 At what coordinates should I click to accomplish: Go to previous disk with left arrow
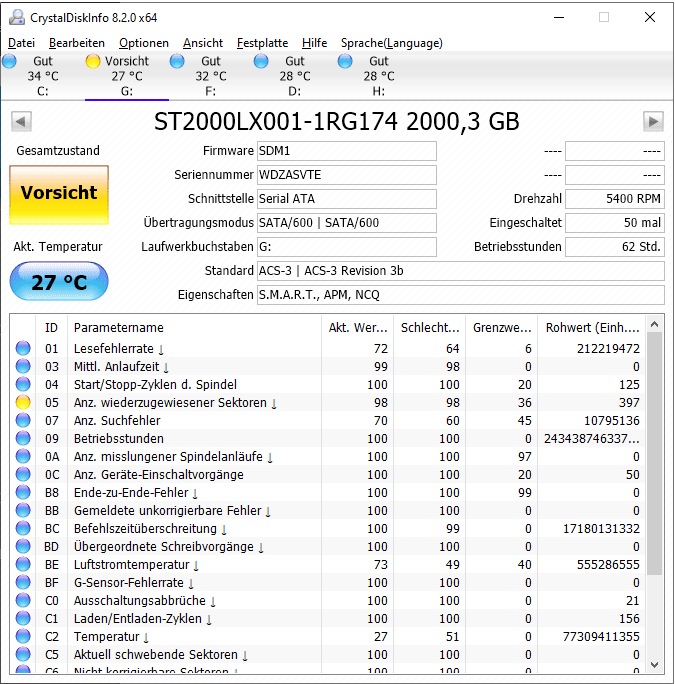pyautogui.click(x=21, y=121)
